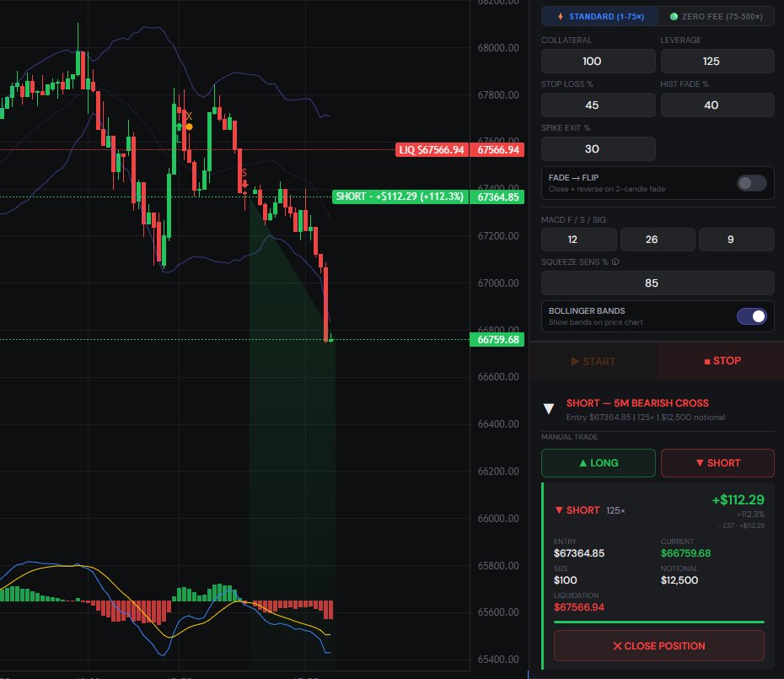The width and height of the screenshot is (784, 679).
Task: Click the MACD fast field showing 12
Action: point(578,240)
